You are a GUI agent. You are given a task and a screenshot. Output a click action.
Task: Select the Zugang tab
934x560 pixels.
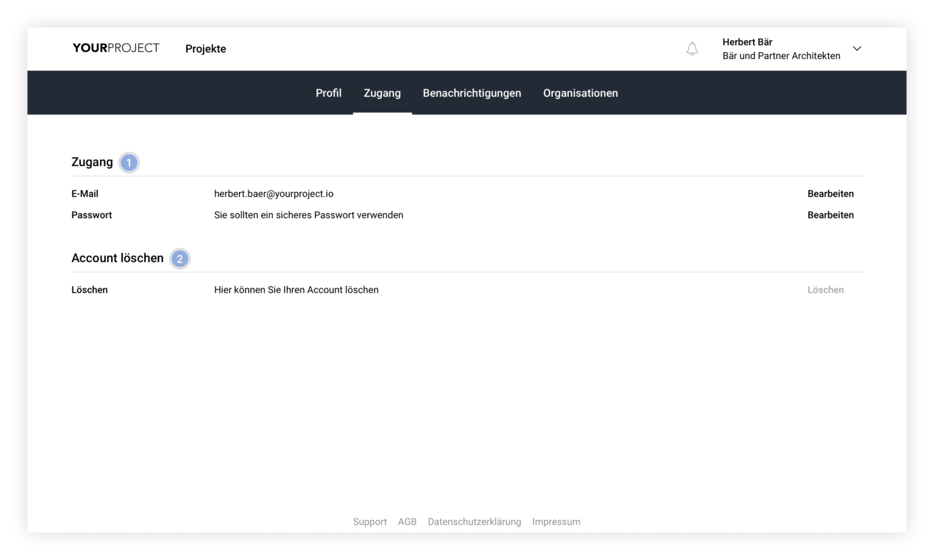pos(382,93)
